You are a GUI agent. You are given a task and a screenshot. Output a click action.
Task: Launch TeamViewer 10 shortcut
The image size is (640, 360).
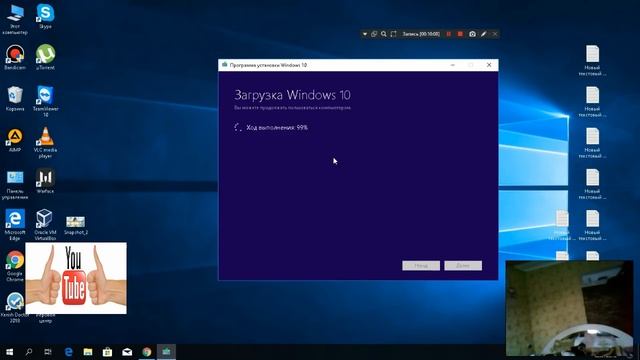coord(45,102)
